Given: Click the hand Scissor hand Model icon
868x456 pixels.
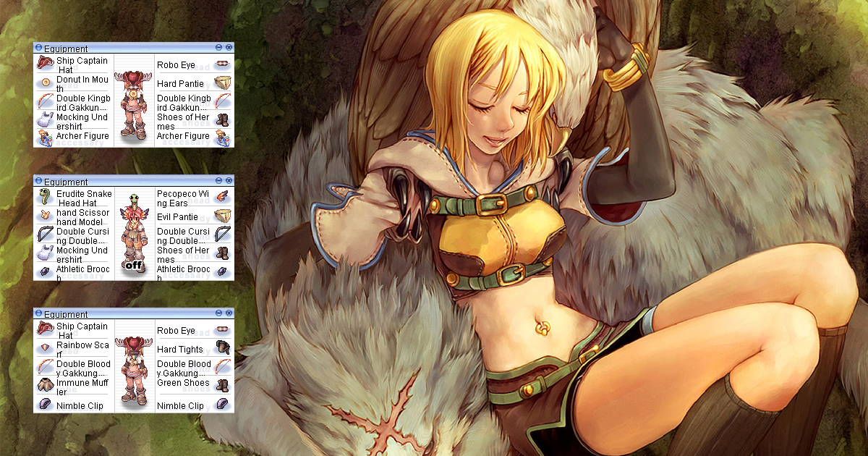Looking at the screenshot, I should pos(45,216).
